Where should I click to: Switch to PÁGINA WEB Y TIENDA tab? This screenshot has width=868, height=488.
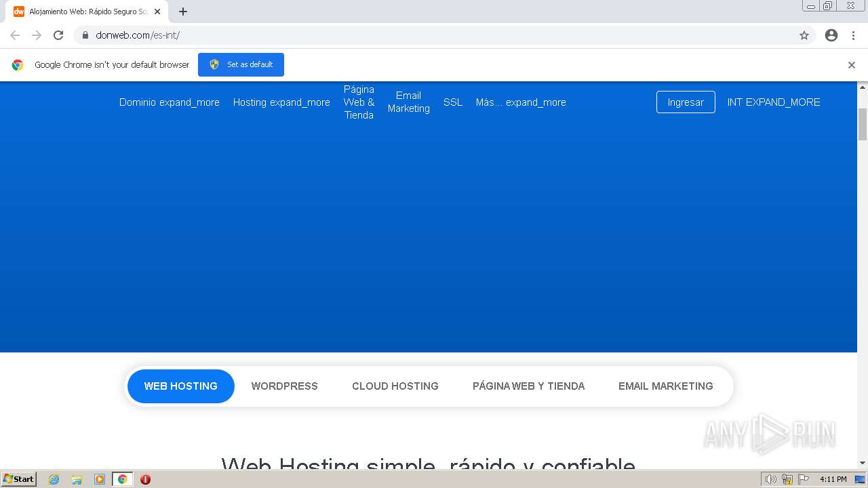point(529,386)
